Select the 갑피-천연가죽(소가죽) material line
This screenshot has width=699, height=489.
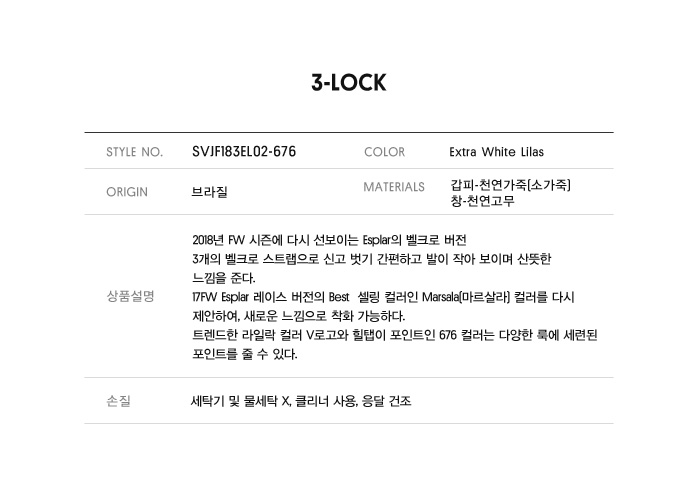(510, 185)
